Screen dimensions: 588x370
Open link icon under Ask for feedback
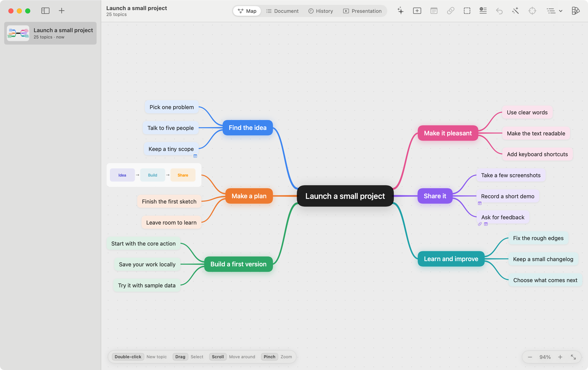pos(480,224)
